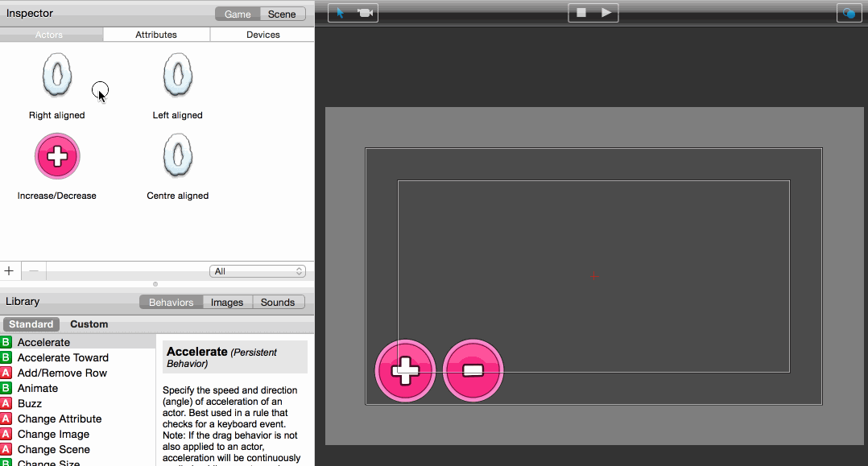This screenshot has height=466, width=868.
Task: Activate the camera edit tool
Action: [x=366, y=13]
